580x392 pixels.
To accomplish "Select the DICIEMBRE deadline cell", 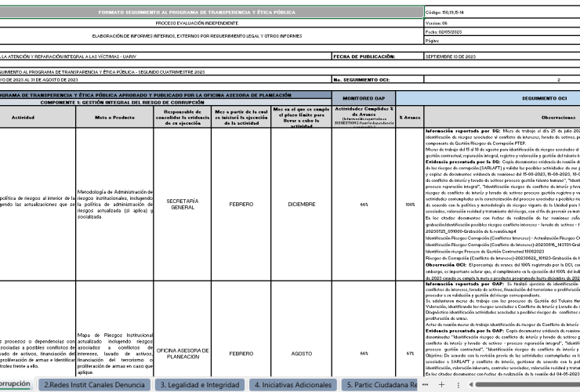I will [x=302, y=205].
